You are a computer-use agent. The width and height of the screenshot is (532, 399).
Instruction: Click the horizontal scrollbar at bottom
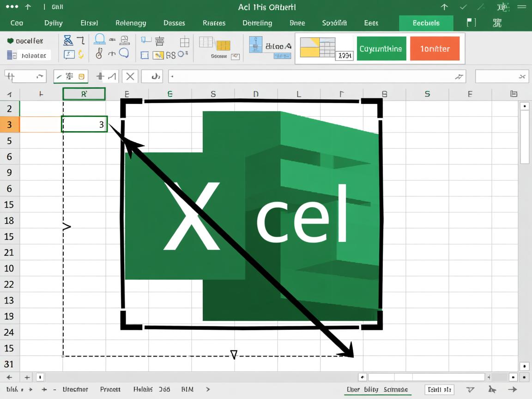[426, 377]
